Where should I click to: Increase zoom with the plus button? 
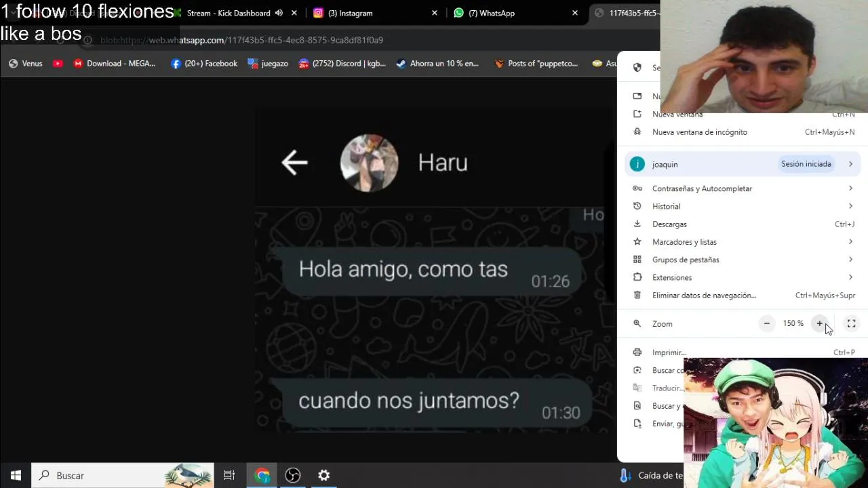coord(820,324)
